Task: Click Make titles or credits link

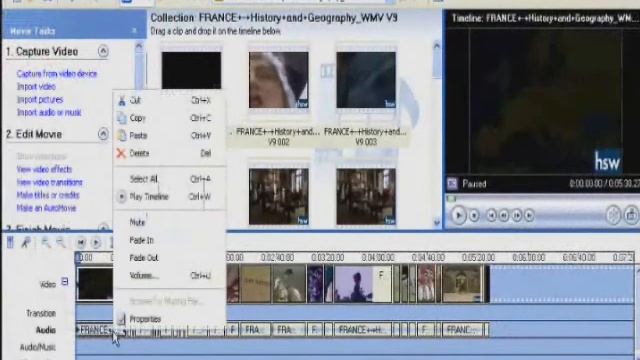Action: pyautogui.click(x=48, y=195)
